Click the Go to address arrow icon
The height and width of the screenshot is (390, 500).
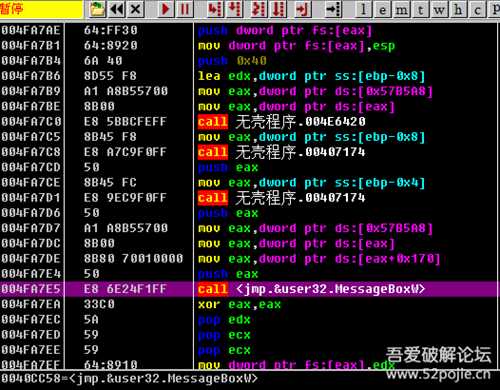pos(333,9)
